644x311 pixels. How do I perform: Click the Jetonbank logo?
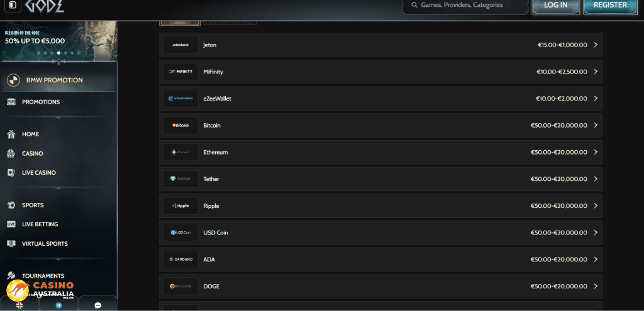pos(180,45)
